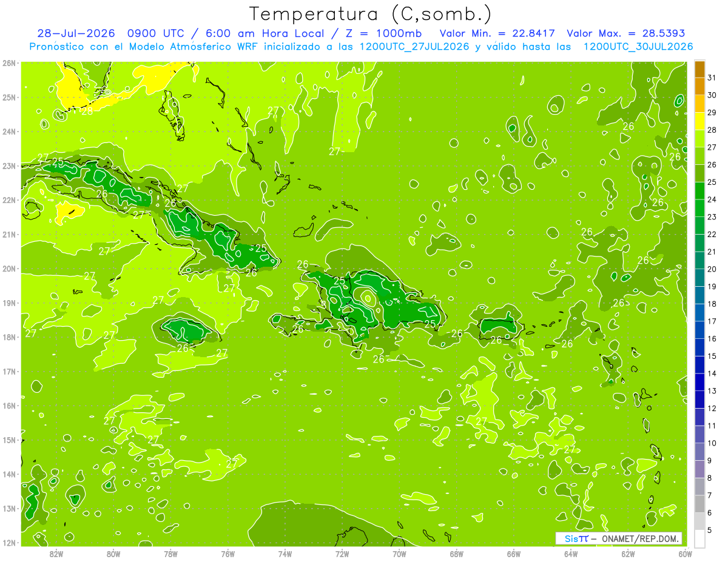Click the '66W' longitude axis label
Screen dimensions: 728x562
pos(514,554)
